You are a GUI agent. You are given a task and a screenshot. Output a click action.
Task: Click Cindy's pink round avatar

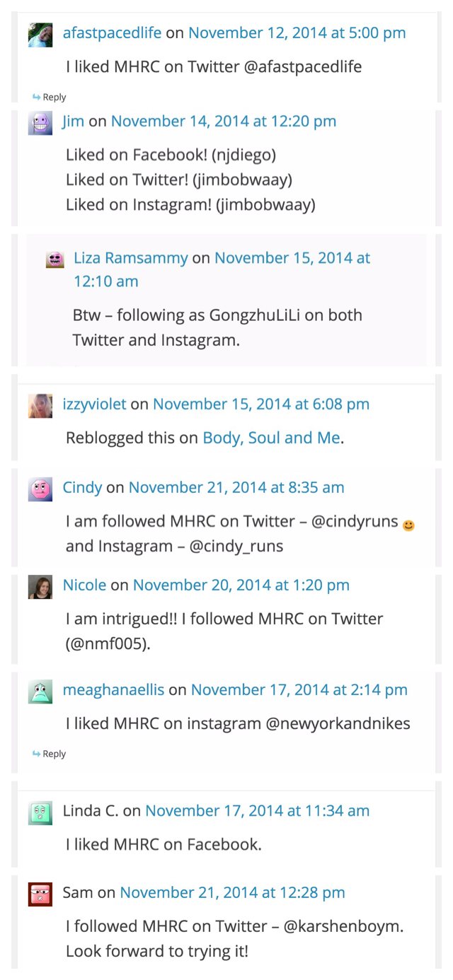(x=40, y=489)
